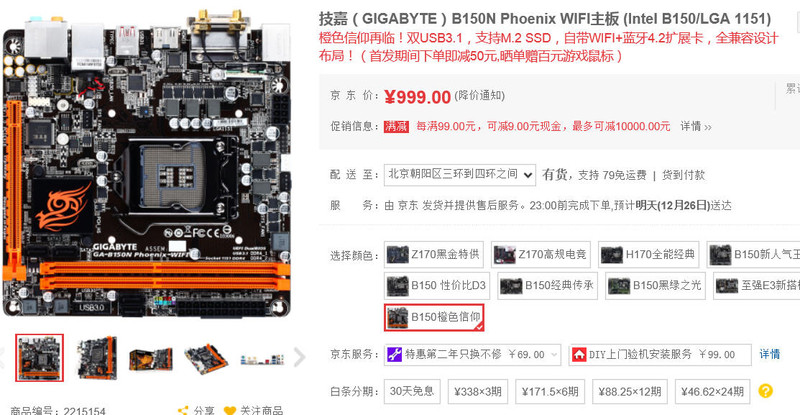Viewport: 800px width, 415px height.
Task: Select the H170全能经典 option
Action: click(x=648, y=254)
